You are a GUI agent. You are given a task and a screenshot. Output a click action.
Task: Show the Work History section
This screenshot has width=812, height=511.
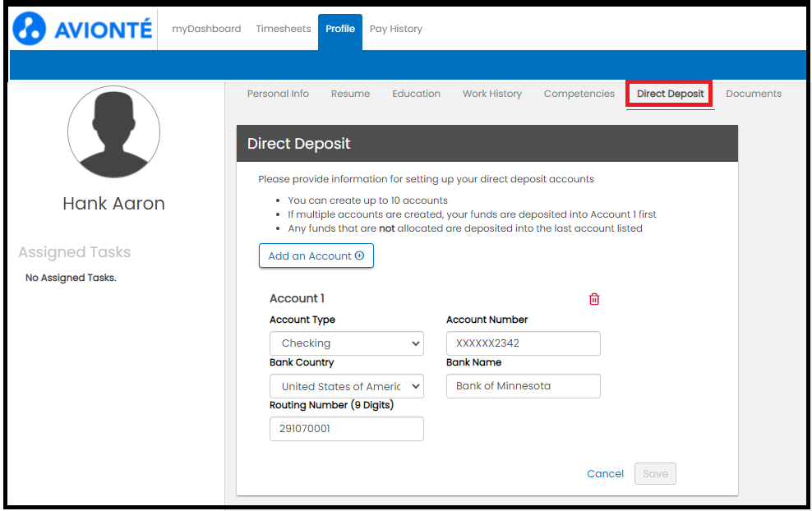[491, 94]
